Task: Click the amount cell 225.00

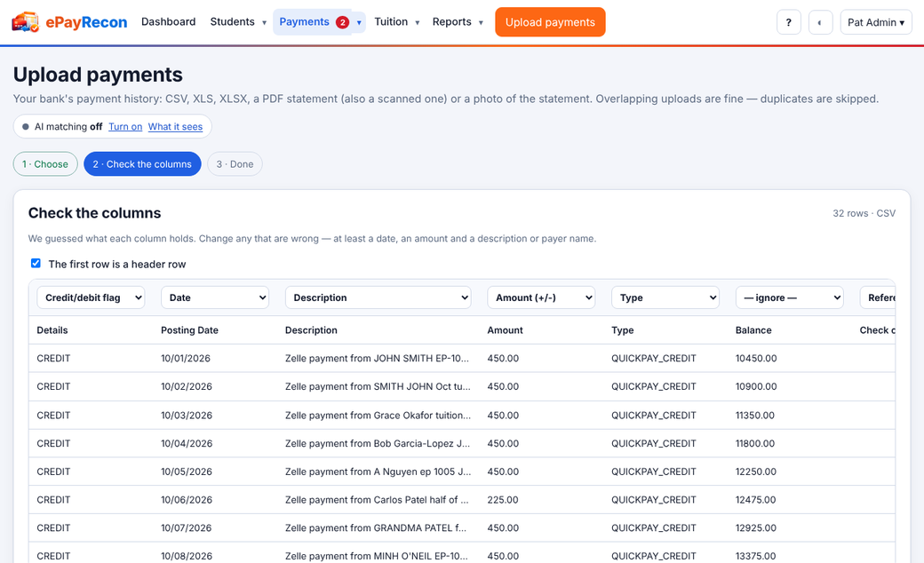Action: 503,500
